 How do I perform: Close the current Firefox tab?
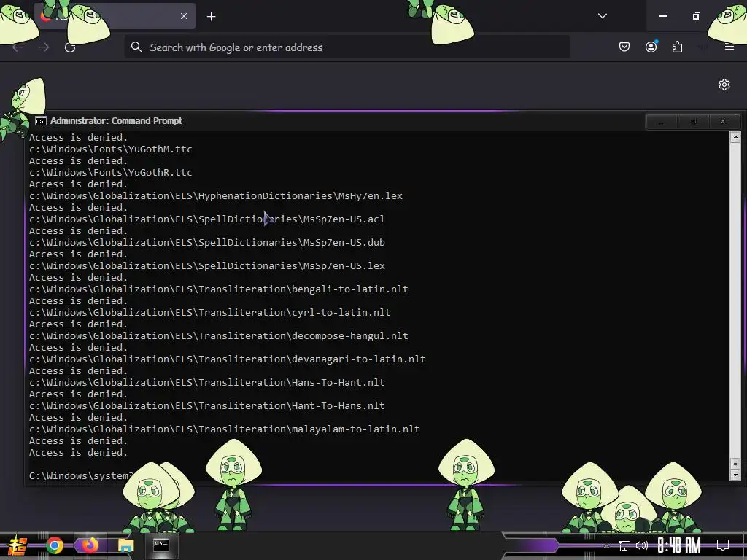[x=184, y=16]
